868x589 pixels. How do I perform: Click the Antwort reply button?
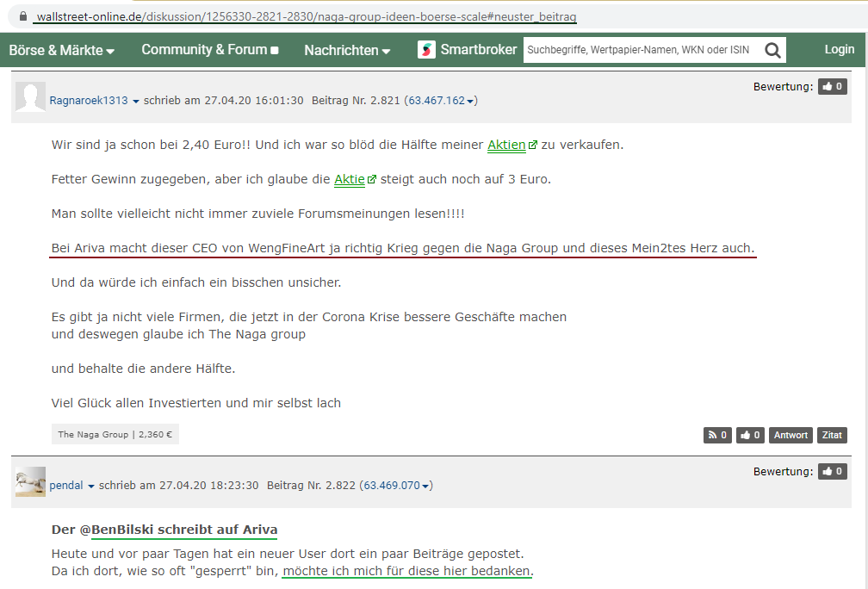[x=790, y=435]
